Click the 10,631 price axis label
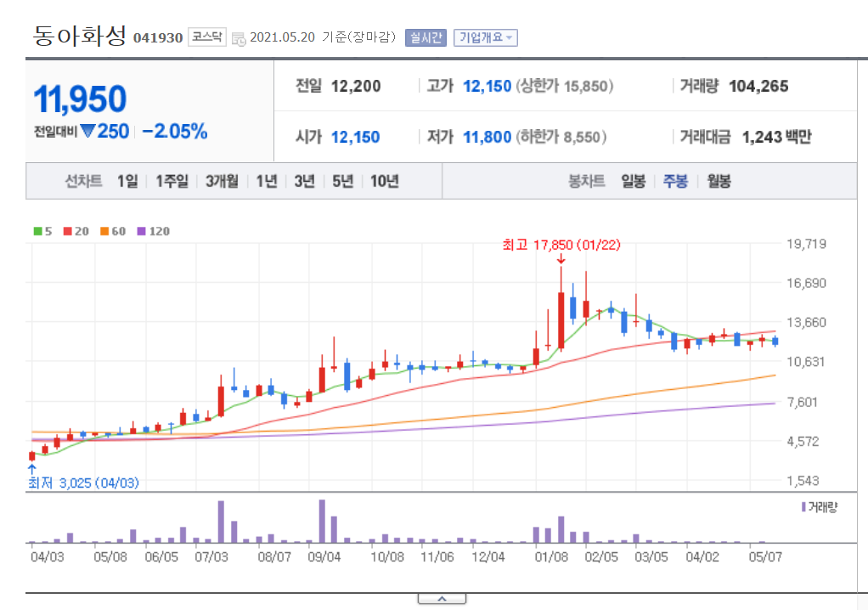The width and height of the screenshot is (868, 610). (806, 362)
